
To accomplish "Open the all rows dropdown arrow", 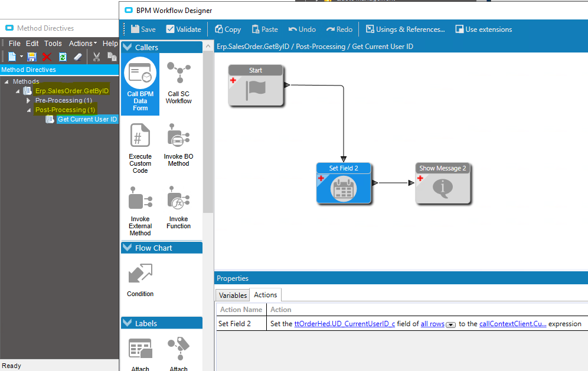I will (x=450, y=324).
